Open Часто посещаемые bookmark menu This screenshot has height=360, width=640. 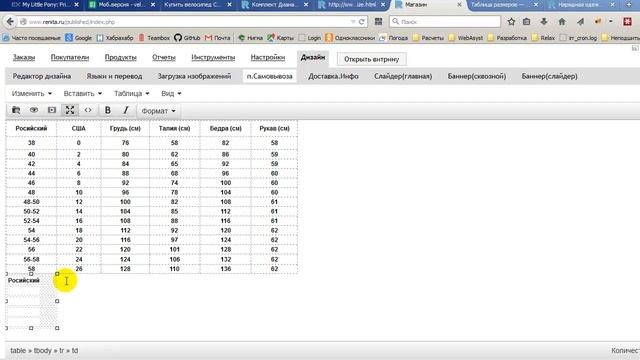[31, 38]
